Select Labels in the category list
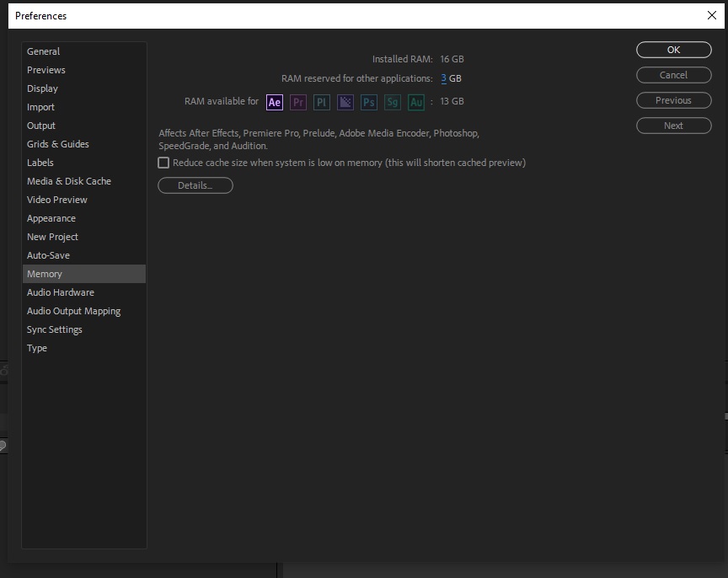The height and width of the screenshot is (578, 728). point(84,163)
